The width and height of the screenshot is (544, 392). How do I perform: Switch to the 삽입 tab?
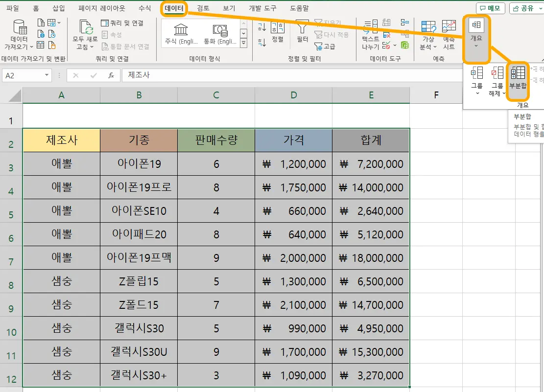click(x=59, y=8)
